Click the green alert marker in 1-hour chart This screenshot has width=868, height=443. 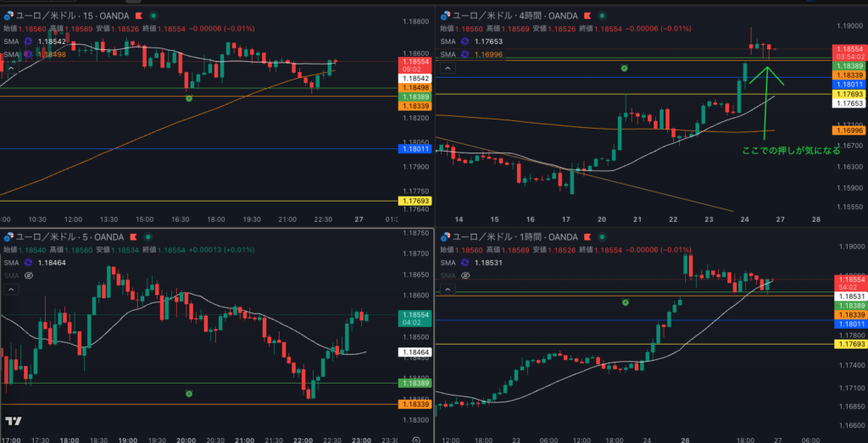tap(625, 302)
